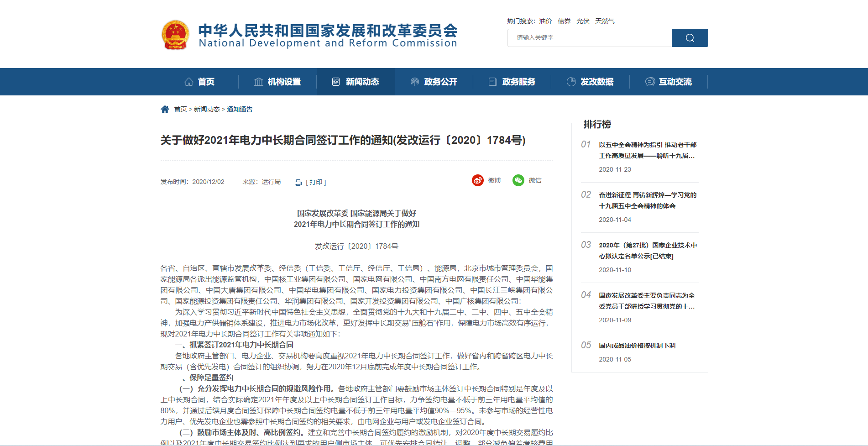Share the article via the WeChat icon
Image resolution: width=868 pixels, height=446 pixels.
click(x=518, y=180)
